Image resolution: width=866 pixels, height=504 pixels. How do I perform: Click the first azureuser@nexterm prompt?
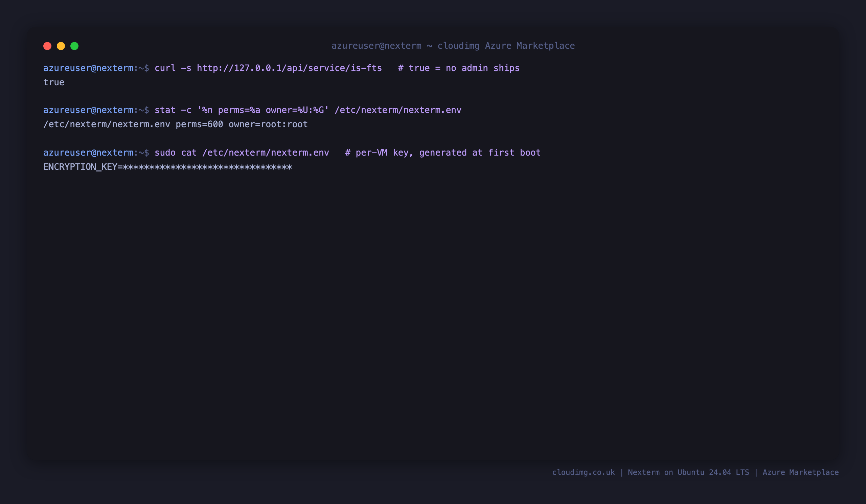click(x=96, y=68)
